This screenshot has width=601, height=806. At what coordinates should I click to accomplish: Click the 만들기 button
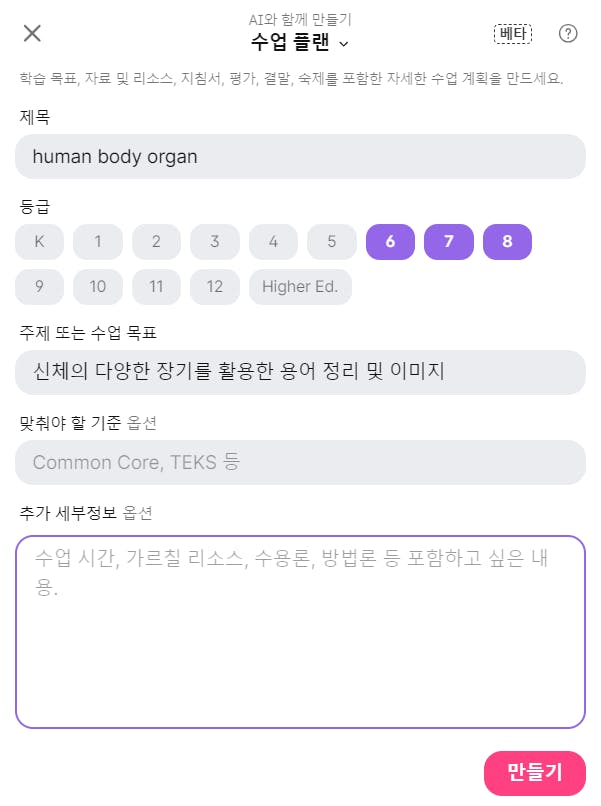click(534, 772)
